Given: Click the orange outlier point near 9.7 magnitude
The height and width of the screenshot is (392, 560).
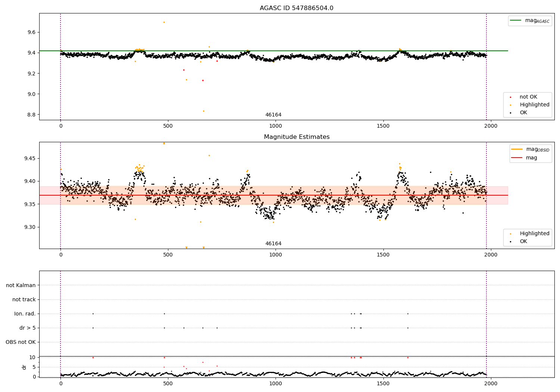Looking at the screenshot, I should (x=164, y=22).
